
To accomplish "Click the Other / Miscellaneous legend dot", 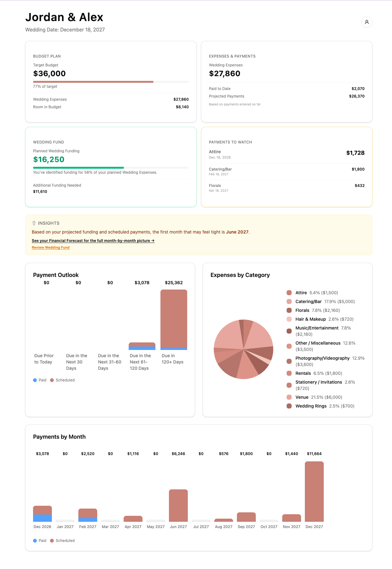I will (289, 346).
